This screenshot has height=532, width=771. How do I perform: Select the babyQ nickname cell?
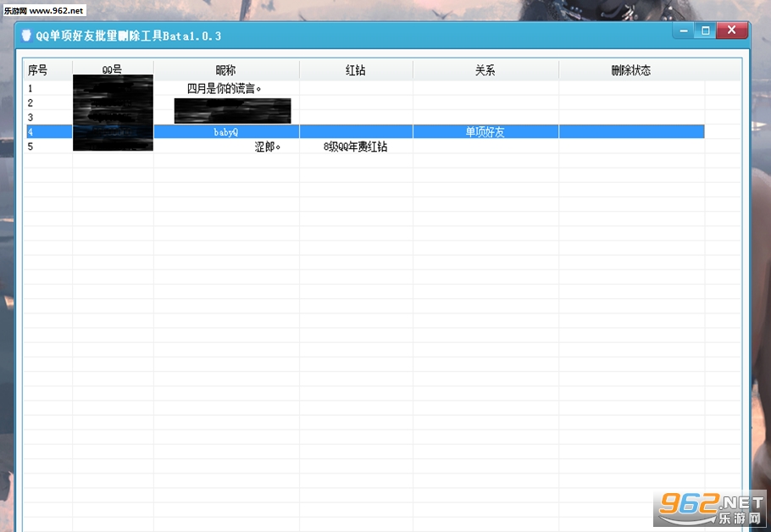pos(226,132)
